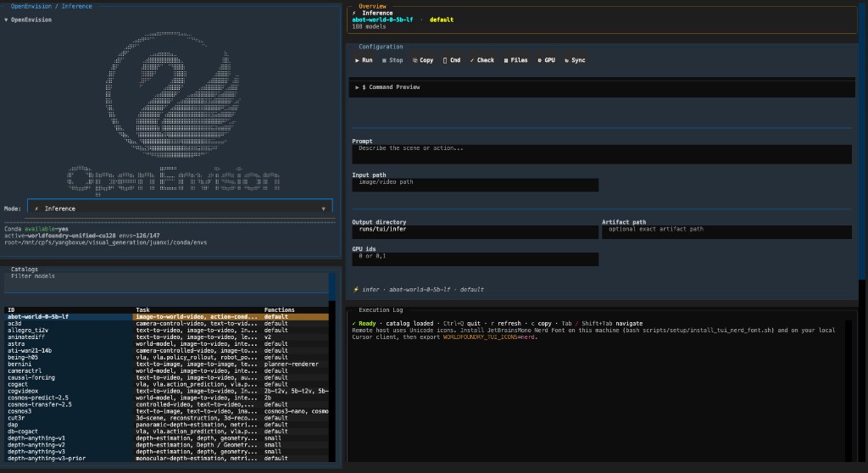Select the depth-anything-v3-prior model row

(166, 459)
